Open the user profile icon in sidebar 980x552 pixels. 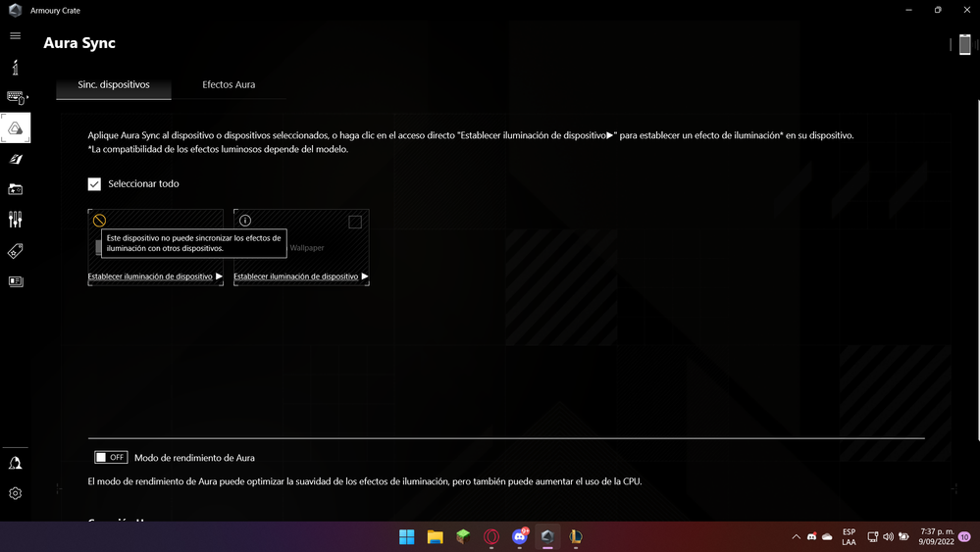click(15, 463)
